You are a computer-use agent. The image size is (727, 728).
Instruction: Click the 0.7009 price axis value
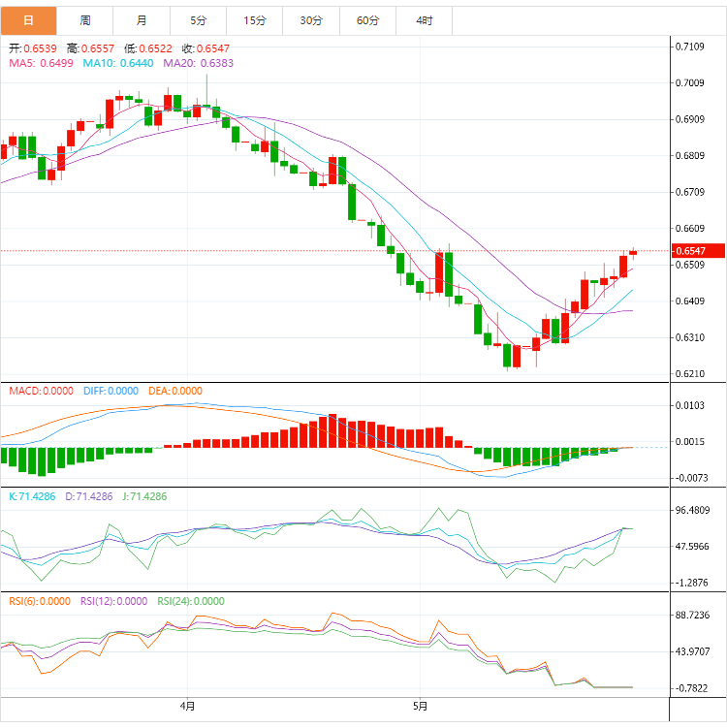tap(689, 82)
